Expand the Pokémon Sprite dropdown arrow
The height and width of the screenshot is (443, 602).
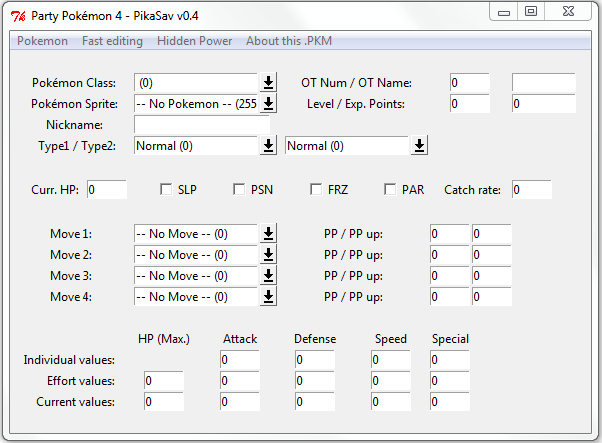[x=268, y=104]
